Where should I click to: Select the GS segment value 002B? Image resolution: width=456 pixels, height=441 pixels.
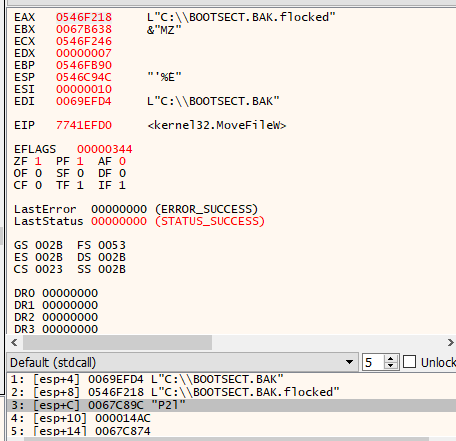(x=49, y=245)
